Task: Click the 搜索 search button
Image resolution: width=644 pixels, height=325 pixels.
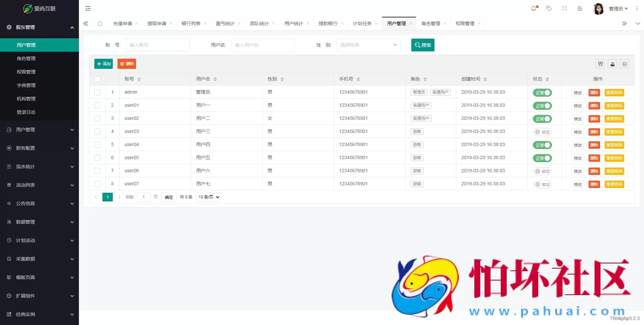Action: pyautogui.click(x=423, y=45)
